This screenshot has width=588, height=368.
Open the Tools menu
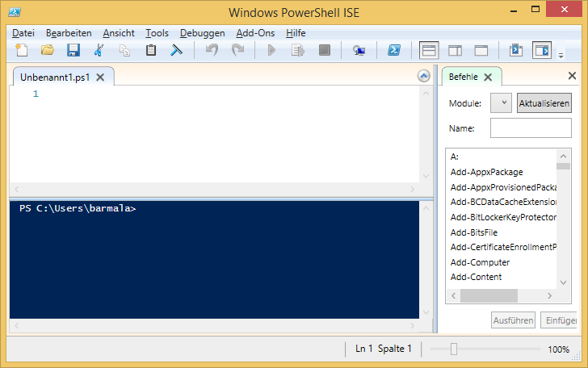coord(157,33)
